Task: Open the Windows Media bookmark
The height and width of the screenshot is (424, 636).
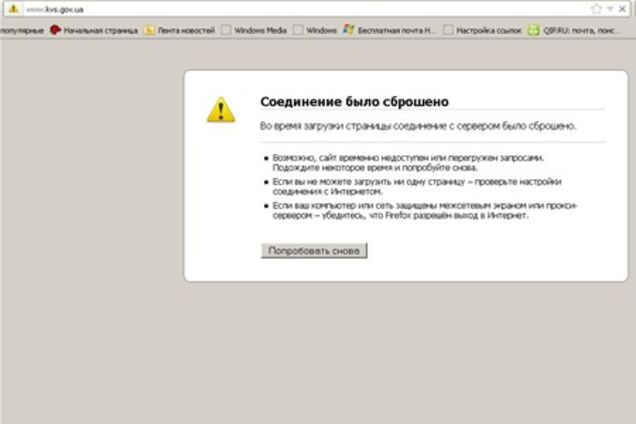Action: (254, 30)
